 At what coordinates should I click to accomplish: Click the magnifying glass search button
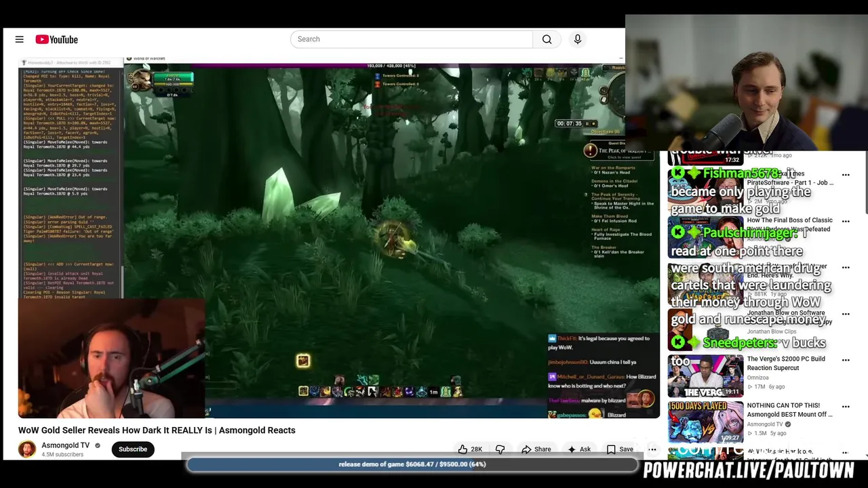click(x=547, y=39)
